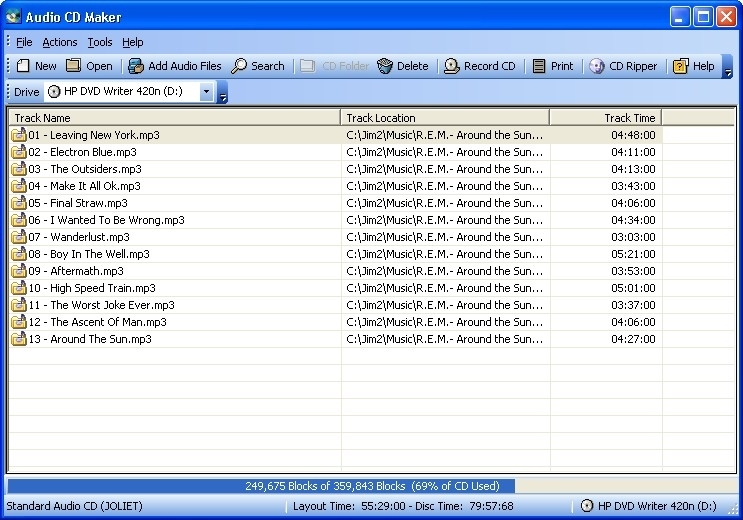Click the file icon for 03 - The Outsiders.mp3

point(18,169)
